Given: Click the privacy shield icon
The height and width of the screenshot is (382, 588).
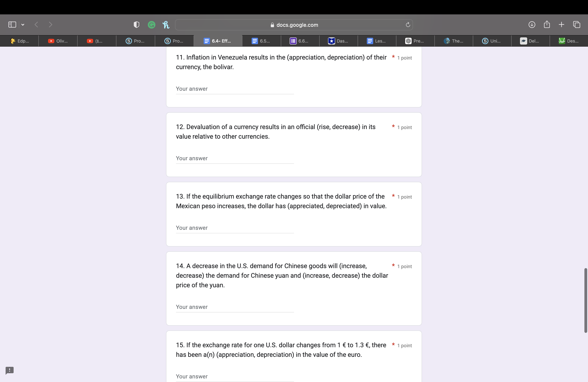Looking at the screenshot, I should (136, 25).
